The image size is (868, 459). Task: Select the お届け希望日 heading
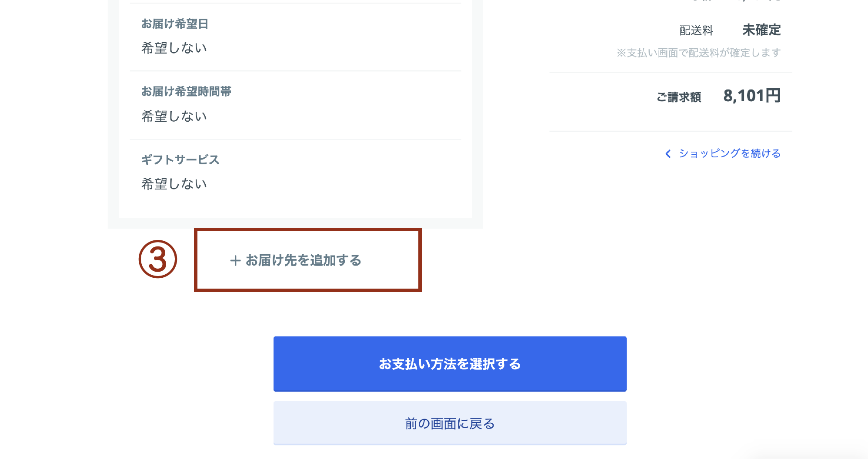[175, 24]
